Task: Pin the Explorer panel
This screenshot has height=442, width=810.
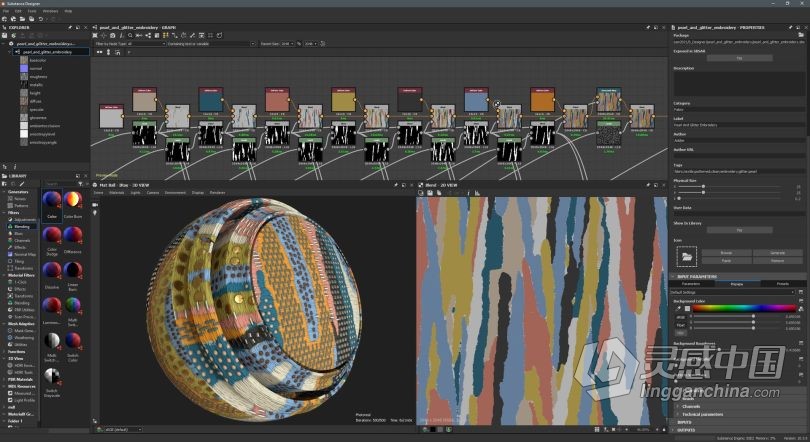Action: coord(70,27)
